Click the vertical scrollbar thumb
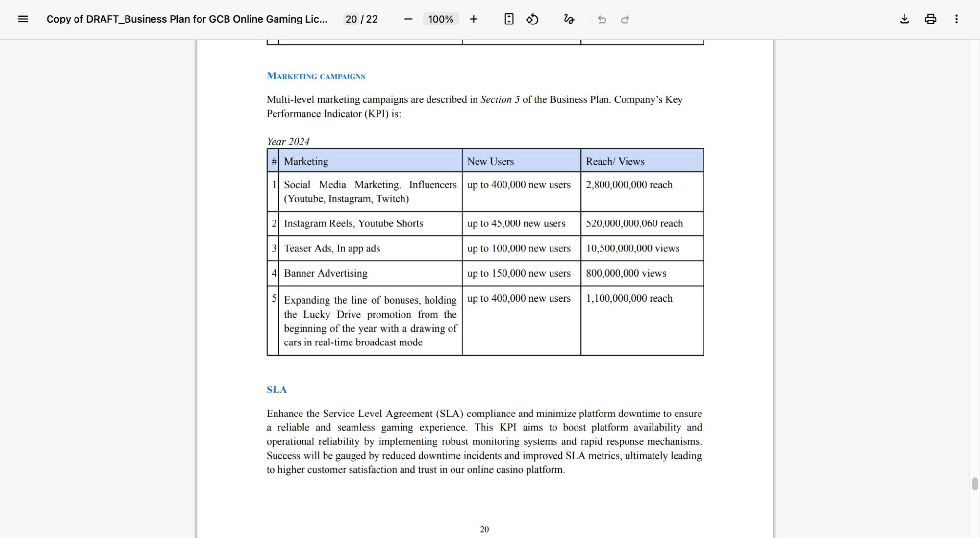 (x=975, y=484)
